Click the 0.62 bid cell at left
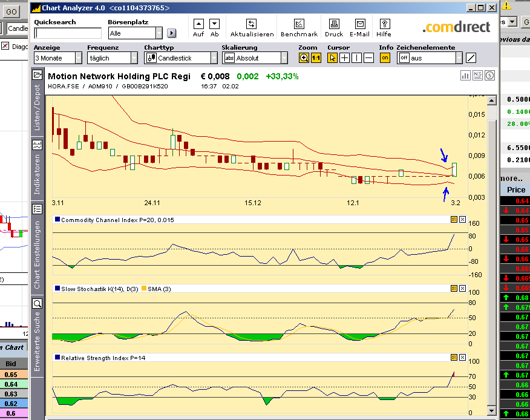 (11, 404)
